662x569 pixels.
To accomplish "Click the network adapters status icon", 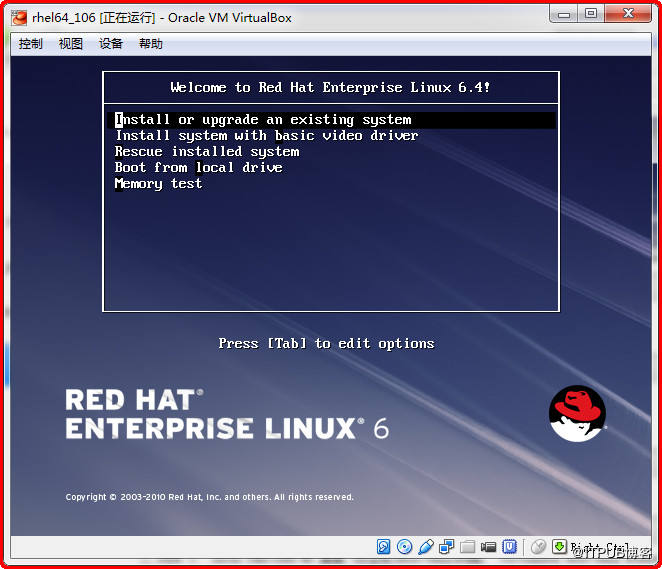I will coord(446,547).
